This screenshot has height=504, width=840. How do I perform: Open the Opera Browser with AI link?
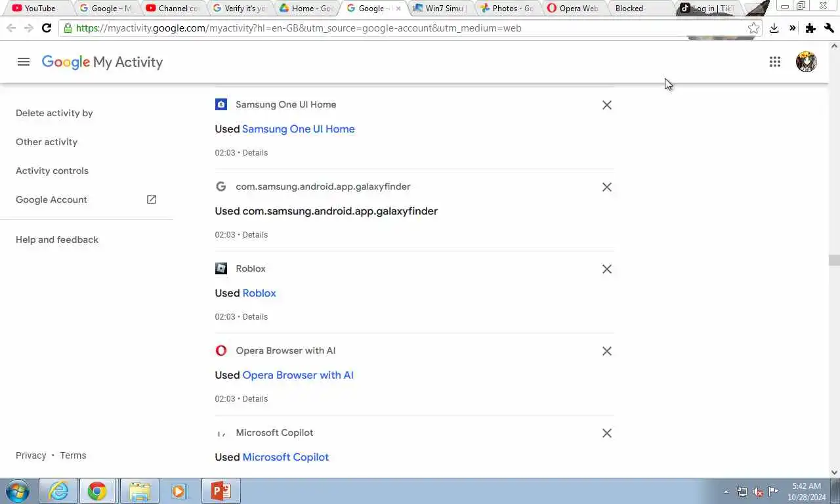pos(298,375)
